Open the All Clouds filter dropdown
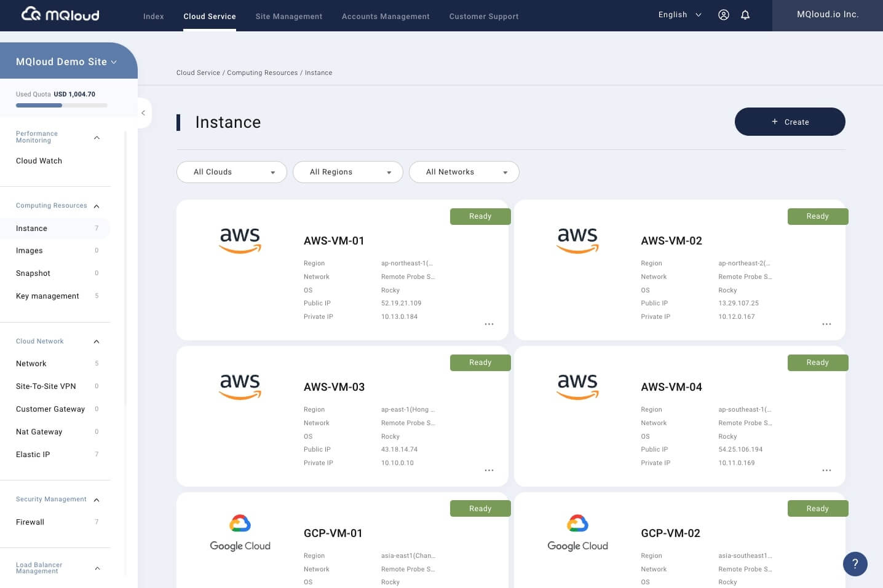 pos(232,172)
